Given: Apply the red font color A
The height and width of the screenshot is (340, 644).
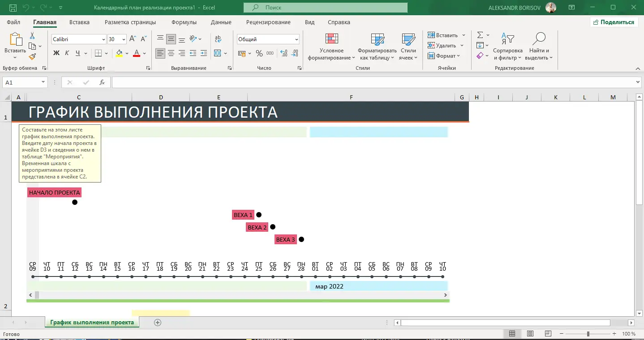Looking at the screenshot, I should click(x=137, y=53).
